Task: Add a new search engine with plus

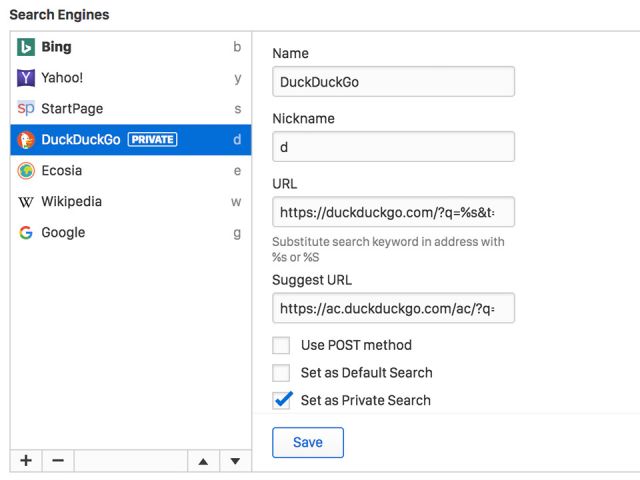Action: 26,460
